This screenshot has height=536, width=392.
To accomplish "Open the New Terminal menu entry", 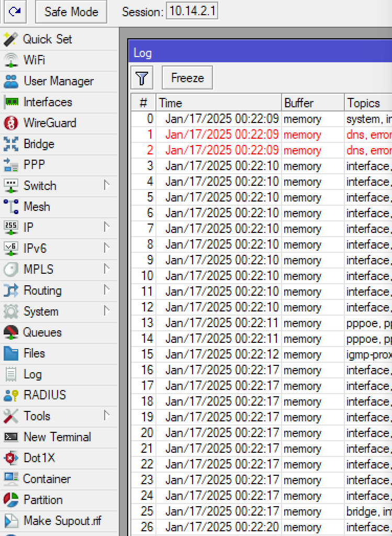I will (x=59, y=437).
